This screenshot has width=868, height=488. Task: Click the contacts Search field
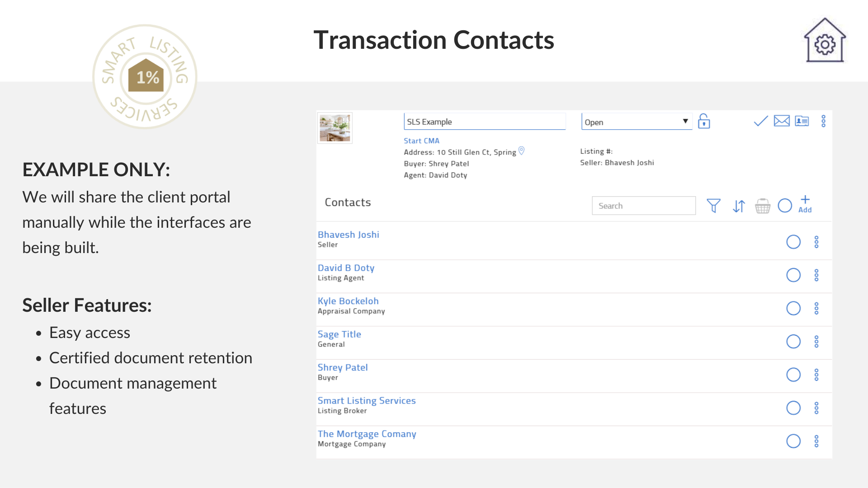(x=644, y=206)
